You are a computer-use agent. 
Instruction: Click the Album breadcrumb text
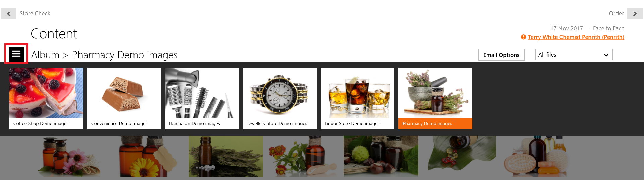45,55
